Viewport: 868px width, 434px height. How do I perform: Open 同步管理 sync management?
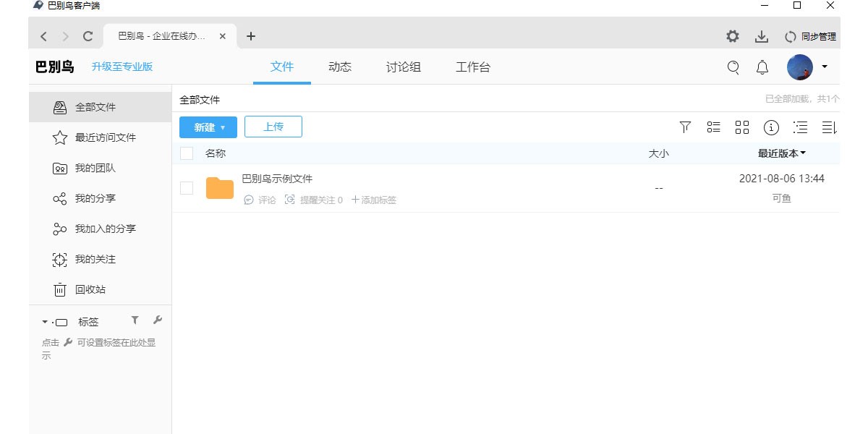(x=811, y=36)
